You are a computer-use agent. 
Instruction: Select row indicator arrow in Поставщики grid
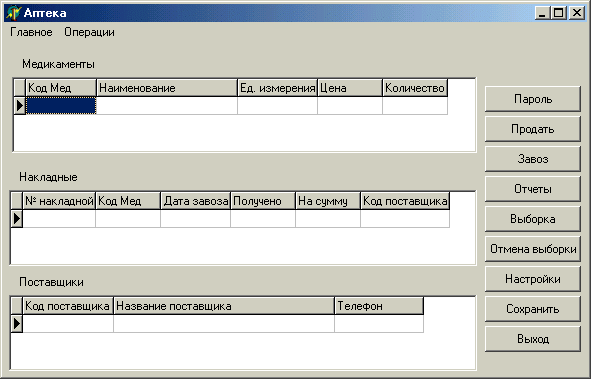click(17, 324)
